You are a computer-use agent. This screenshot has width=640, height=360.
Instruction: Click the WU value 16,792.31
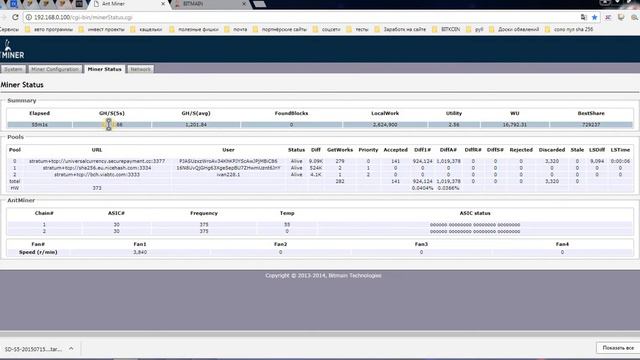click(x=515, y=124)
